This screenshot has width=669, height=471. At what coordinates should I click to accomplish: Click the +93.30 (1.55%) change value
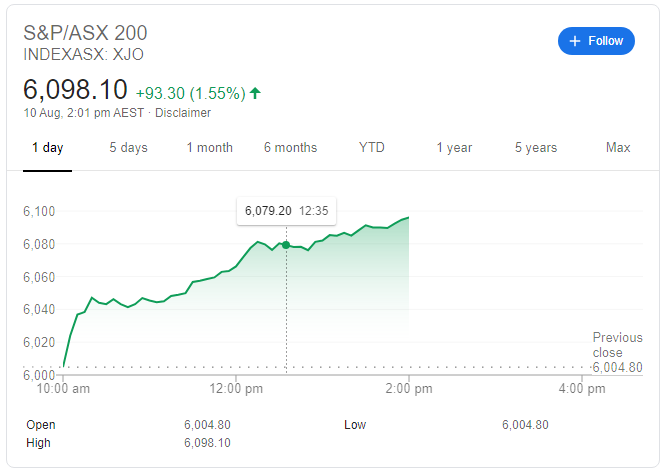point(190,93)
